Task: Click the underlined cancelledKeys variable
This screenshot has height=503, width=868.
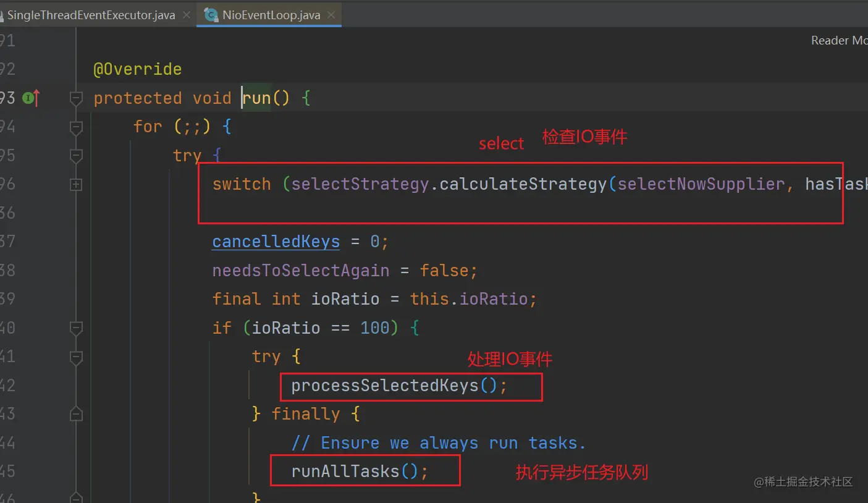Action: coord(276,242)
